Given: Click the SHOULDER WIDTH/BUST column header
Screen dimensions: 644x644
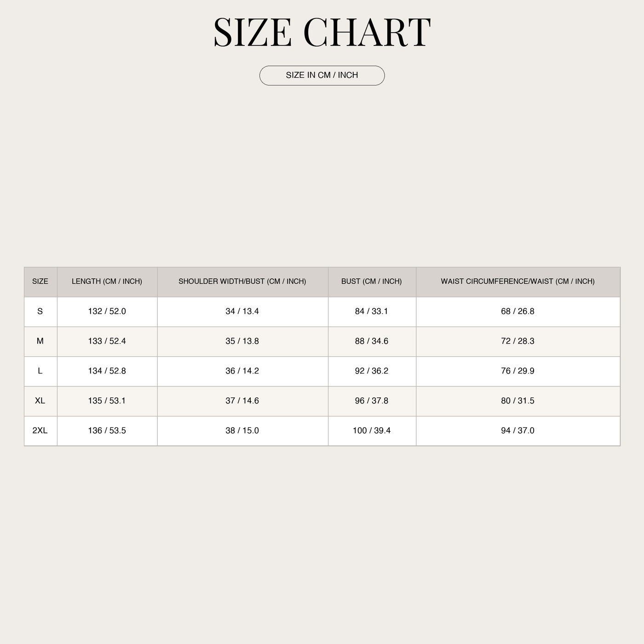Looking at the screenshot, I should point(242,282).
